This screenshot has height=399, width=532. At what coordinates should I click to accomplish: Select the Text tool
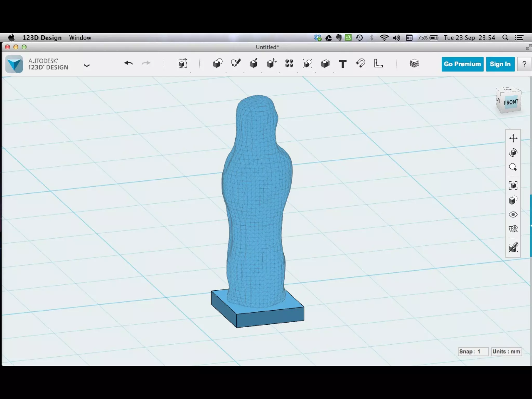click(x=343, y=64)
